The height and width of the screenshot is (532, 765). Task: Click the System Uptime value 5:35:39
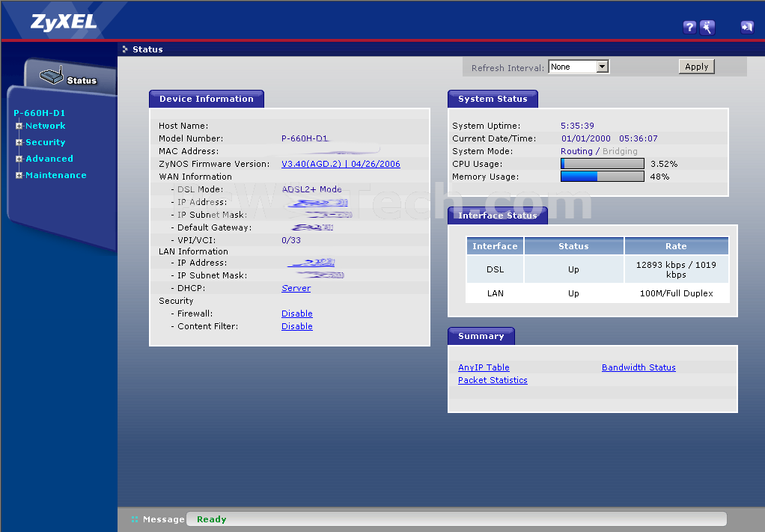[577, 126]
